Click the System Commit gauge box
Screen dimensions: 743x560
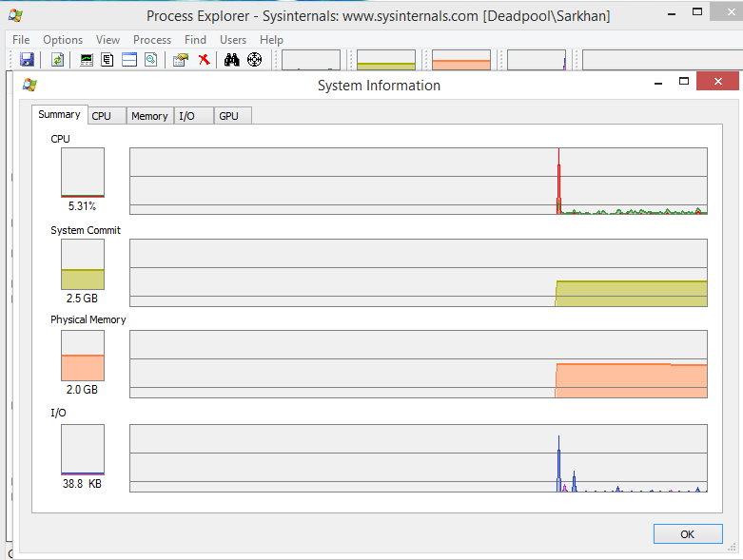click(83, 264)
